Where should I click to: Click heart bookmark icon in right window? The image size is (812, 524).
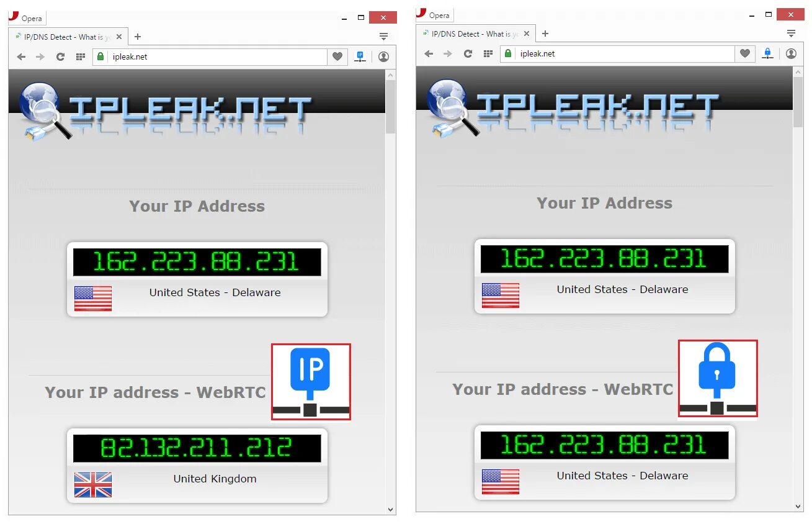(x=744, y=53)
